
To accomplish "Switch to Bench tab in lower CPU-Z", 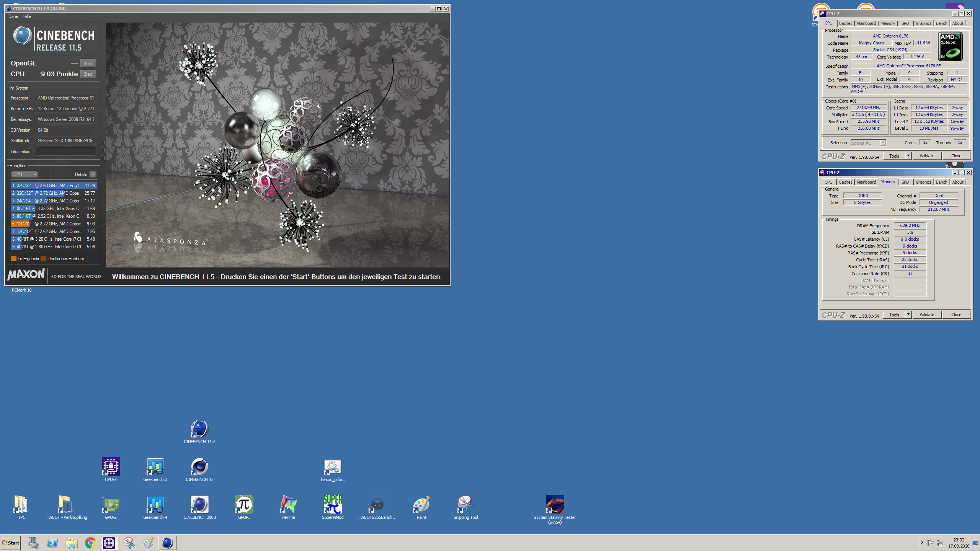I will (941, 182).
